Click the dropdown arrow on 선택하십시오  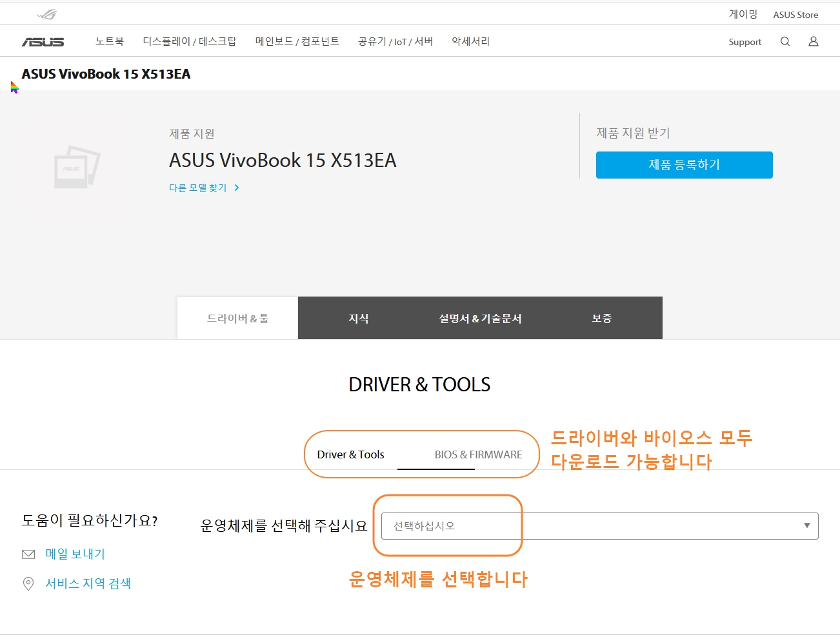coord(806,525)
